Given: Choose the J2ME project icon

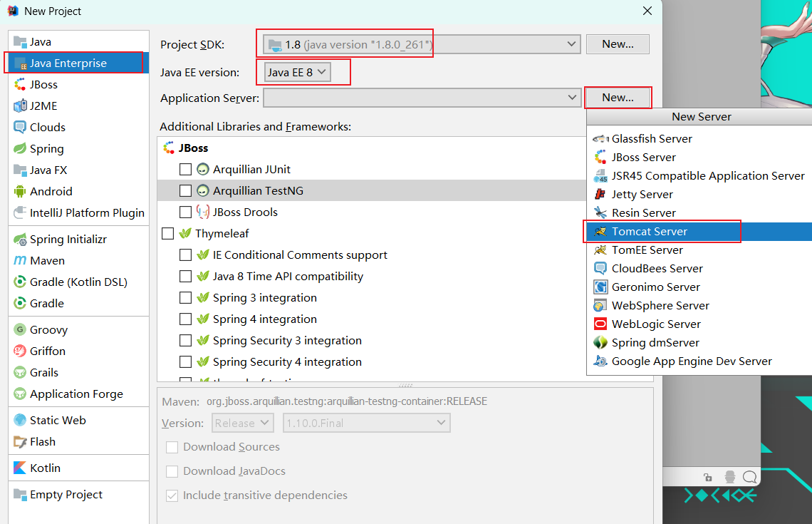Looking at the screenshot, I should 20,106.
